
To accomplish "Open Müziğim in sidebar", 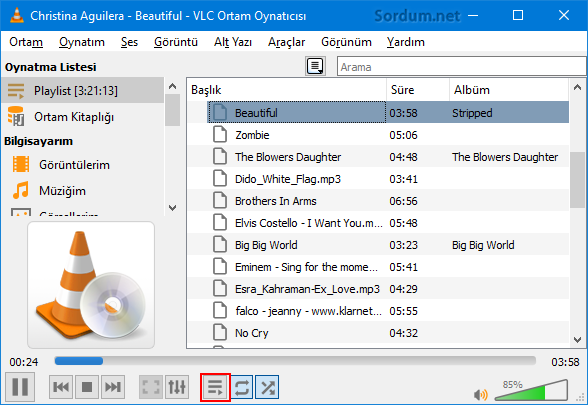I will click(62, 190).
